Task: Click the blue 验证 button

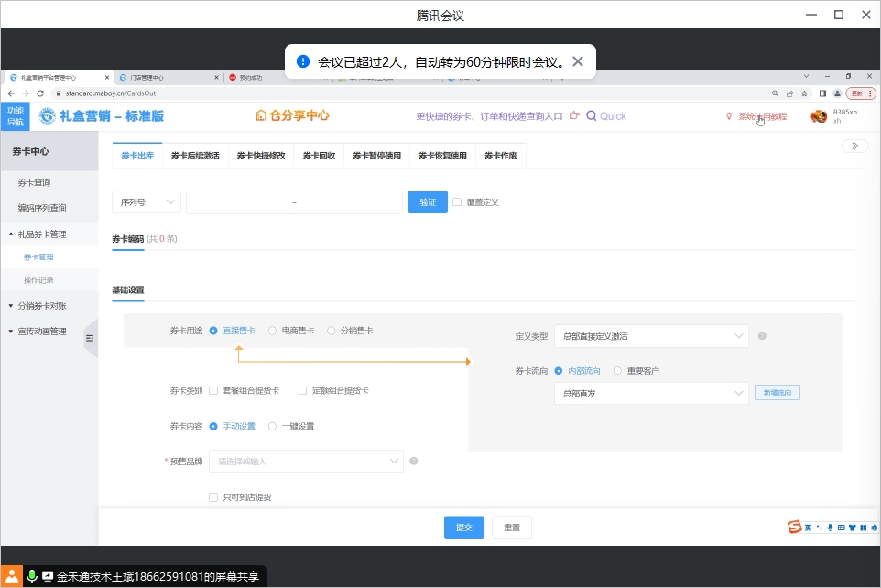Action: tap(427, 202)
